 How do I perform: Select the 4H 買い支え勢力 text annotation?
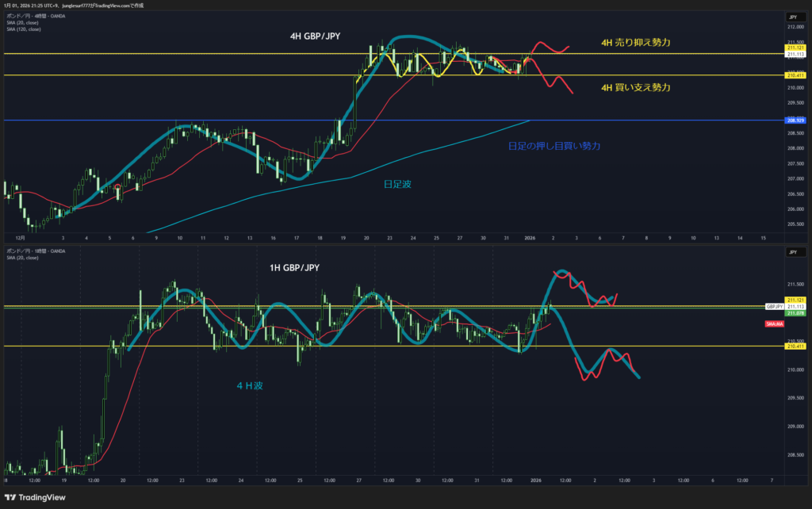coord(635,87)
